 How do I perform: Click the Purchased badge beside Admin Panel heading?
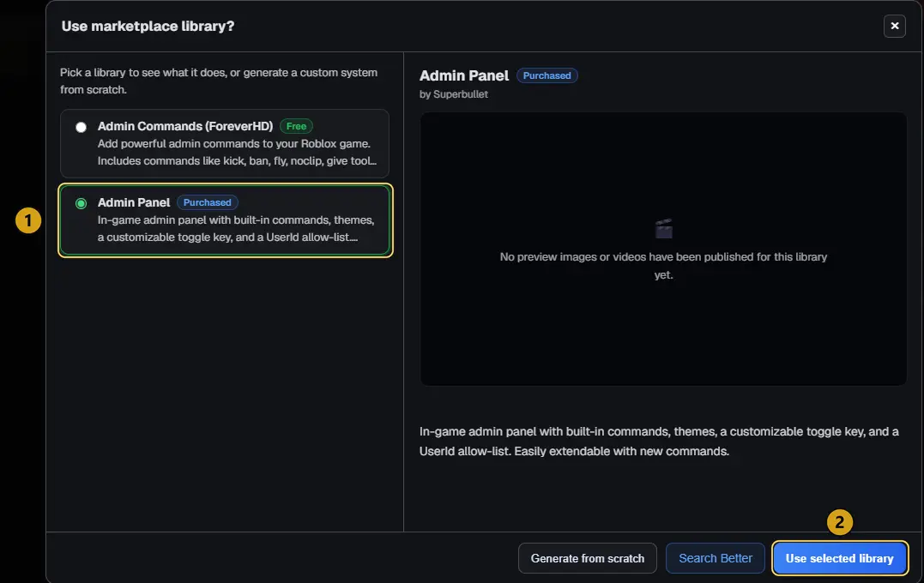(547, 75)
